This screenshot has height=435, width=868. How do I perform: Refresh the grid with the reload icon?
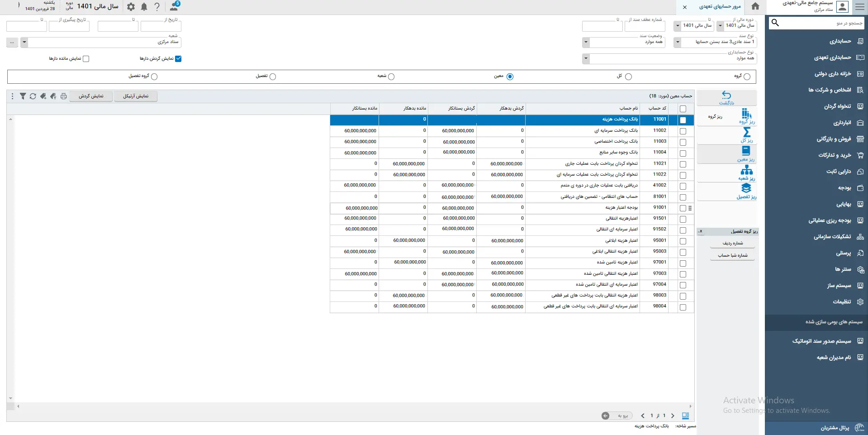coord(33,96)
